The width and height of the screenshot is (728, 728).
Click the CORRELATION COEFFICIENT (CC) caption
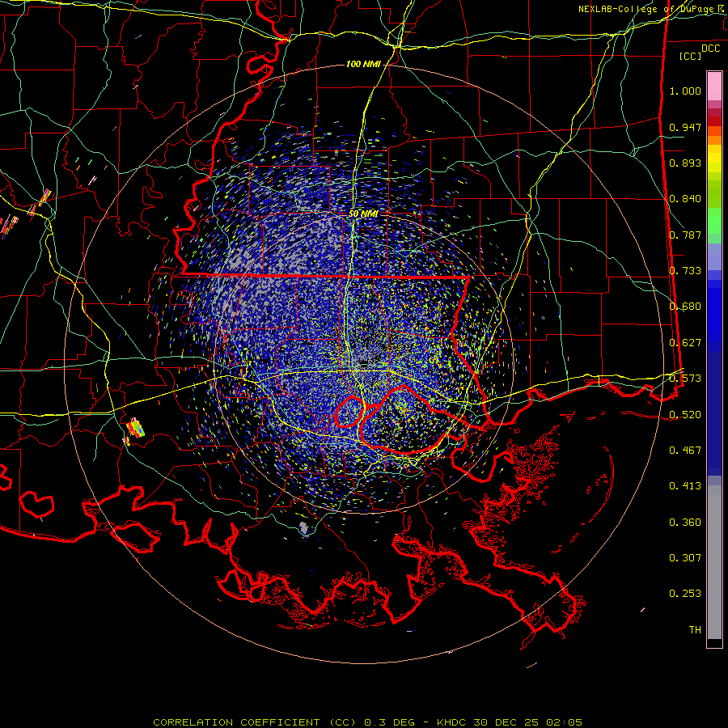(x=255, y=722)
